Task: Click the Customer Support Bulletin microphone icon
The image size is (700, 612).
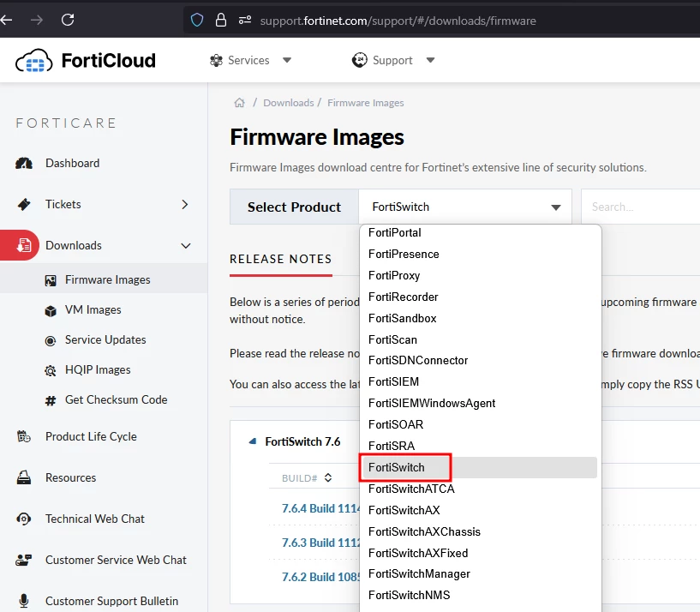Action: point(24,601)
